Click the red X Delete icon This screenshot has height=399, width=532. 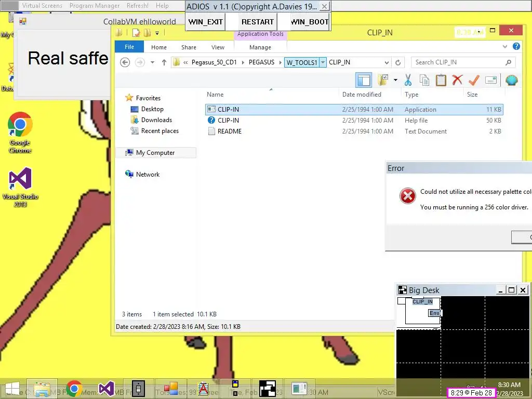click(x=457, y=80)
